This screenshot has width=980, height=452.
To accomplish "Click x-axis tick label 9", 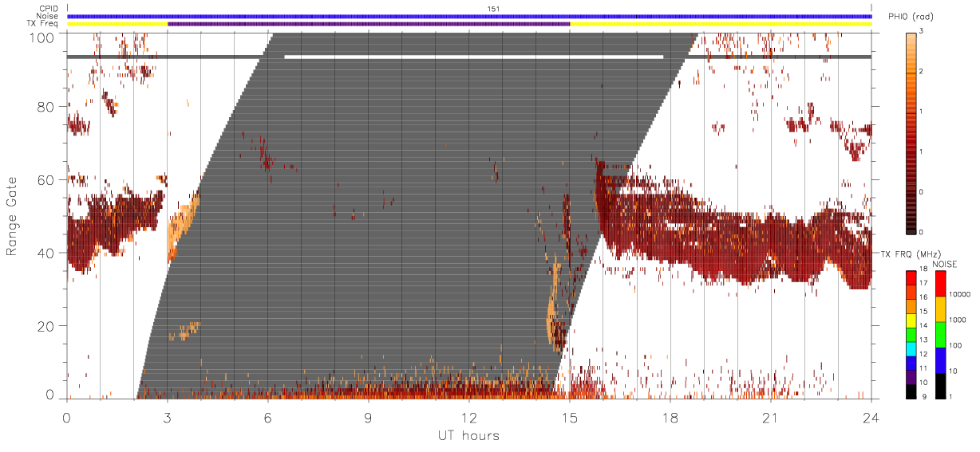I will click(x=369, y=417).
